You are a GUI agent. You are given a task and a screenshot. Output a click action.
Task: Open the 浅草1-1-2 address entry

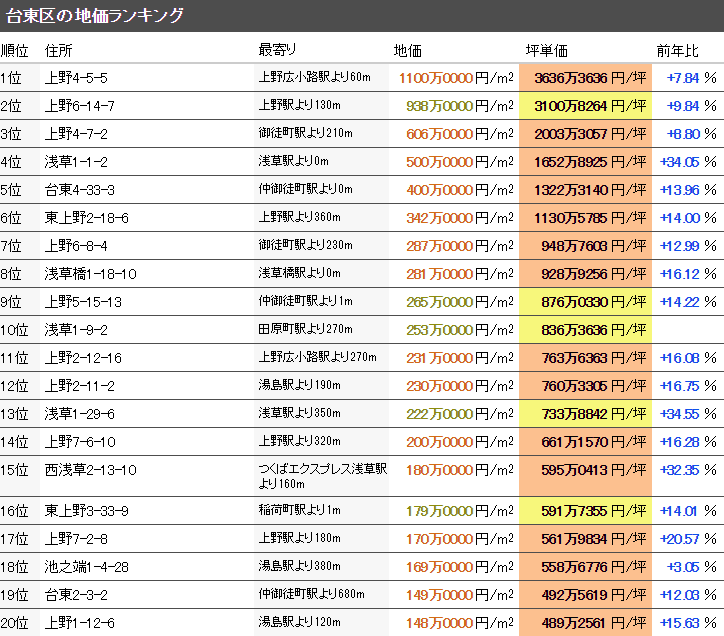pos(76,162)
